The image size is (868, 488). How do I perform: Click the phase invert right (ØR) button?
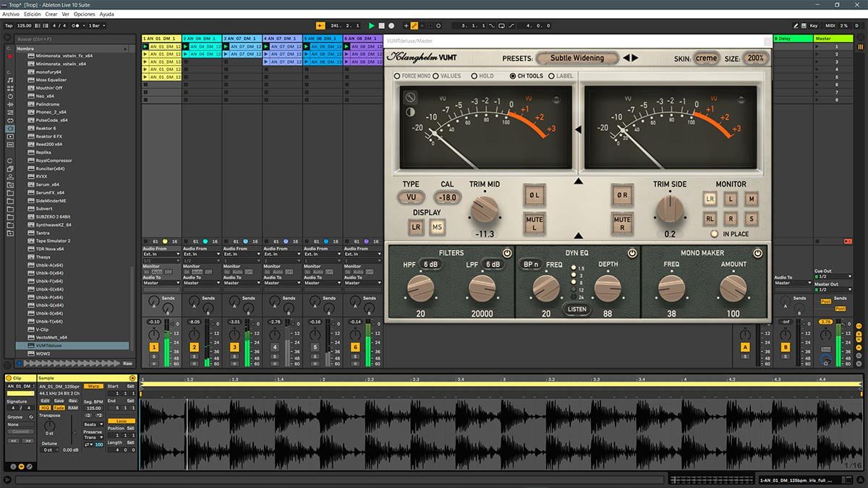click(622, 195)
